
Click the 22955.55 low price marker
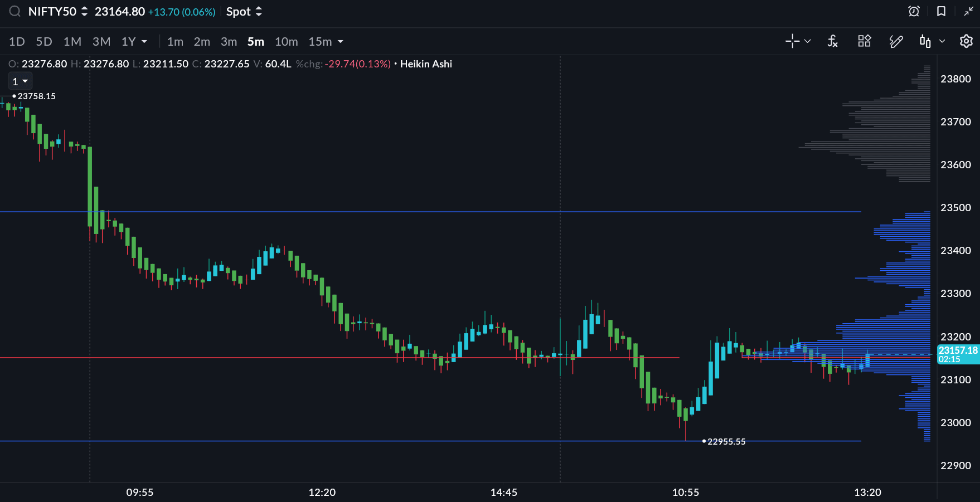(725, 441)
